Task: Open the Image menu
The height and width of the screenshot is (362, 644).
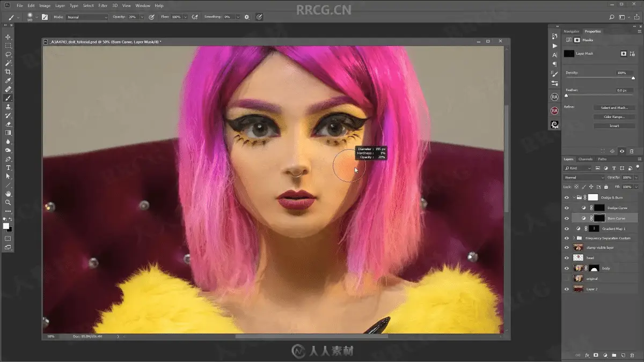Action: coord(45,5)
